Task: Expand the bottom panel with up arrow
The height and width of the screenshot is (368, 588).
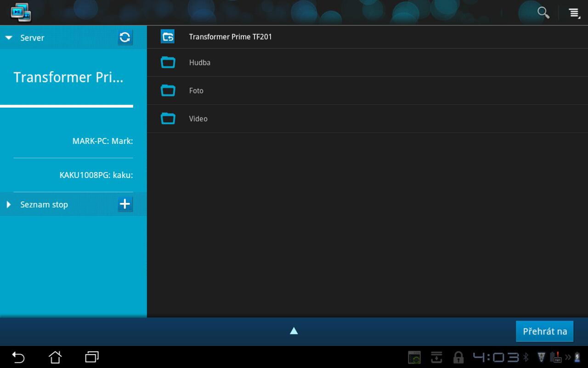Action: coord(294,331)
